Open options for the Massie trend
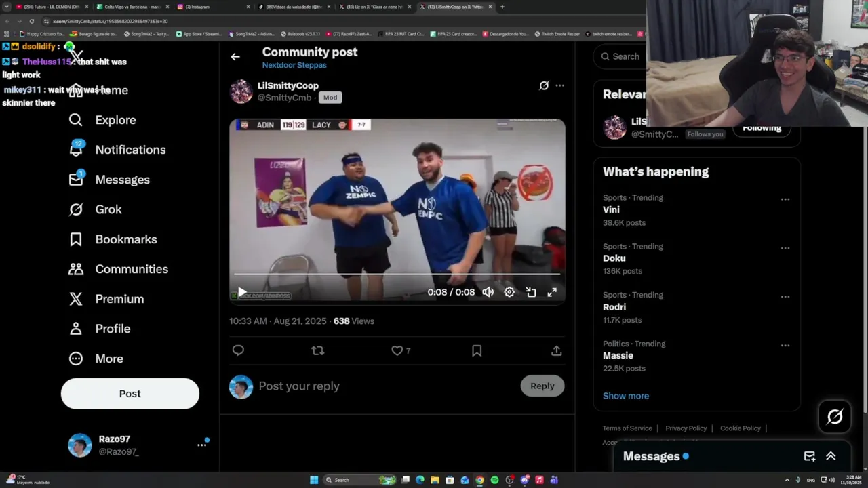The width and height of the screenshot is (868, 488). click(785, 346)
